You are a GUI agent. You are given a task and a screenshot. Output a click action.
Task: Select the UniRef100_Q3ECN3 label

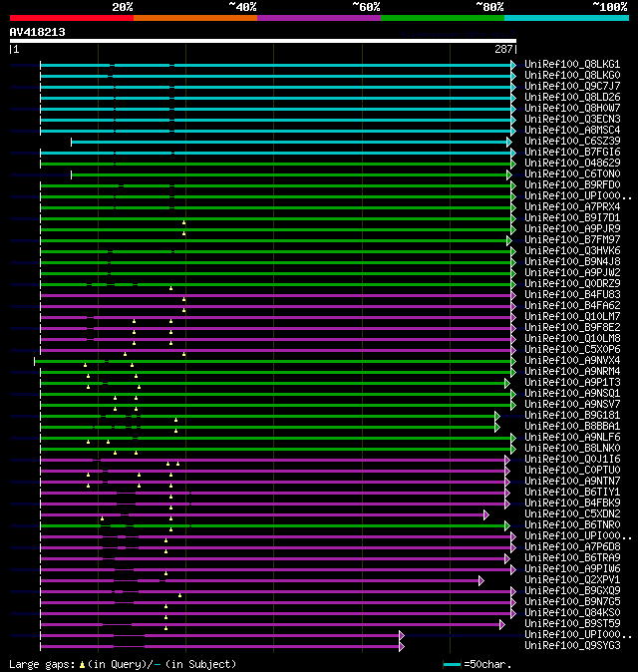[x=572, y=119]
